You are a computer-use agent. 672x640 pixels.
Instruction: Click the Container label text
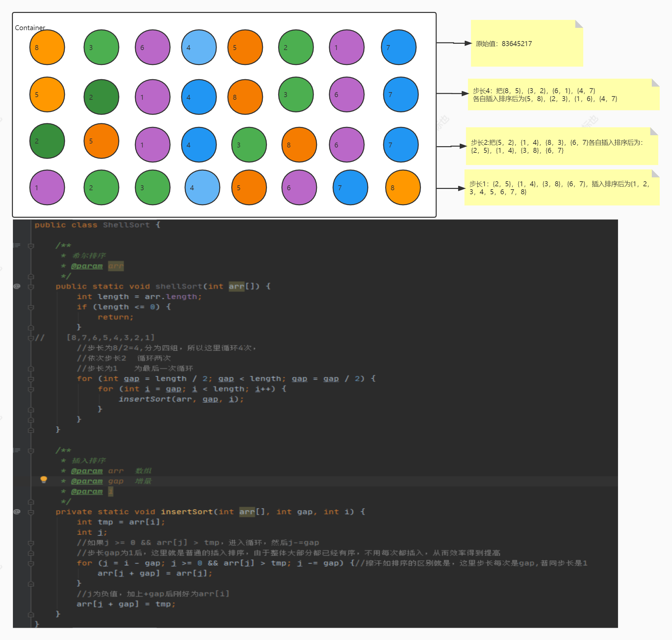tap(30, 28)
